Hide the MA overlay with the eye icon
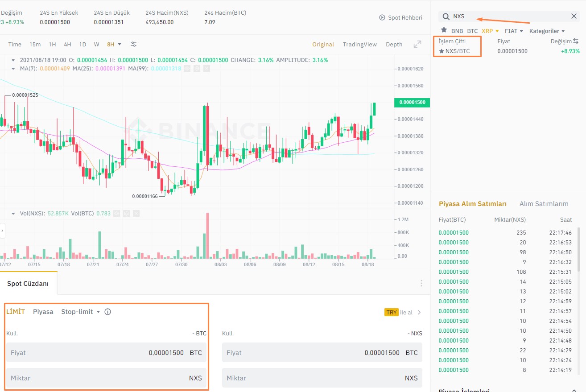Viewport: 586px width, 392px height. pos(188,68)
